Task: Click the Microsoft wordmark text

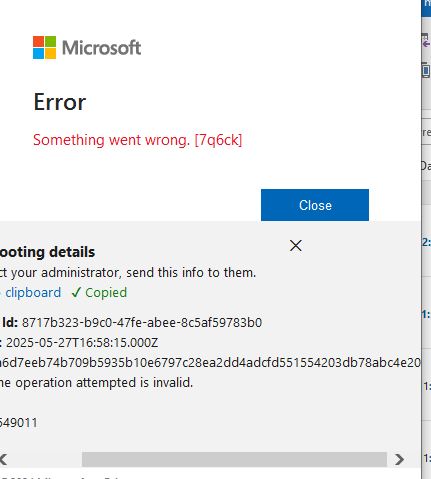Action: (101, 48)
